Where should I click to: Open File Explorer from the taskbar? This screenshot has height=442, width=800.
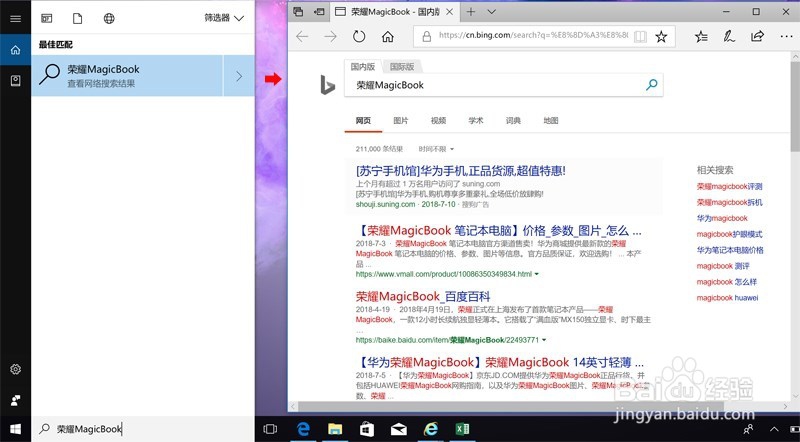(x=335, y=429)
